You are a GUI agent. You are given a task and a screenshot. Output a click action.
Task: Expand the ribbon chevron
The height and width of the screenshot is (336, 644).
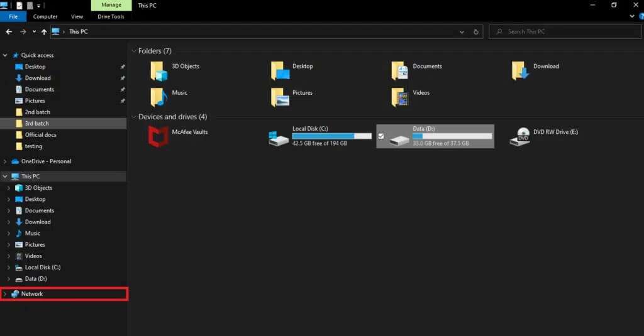click(x=632, y=16)
